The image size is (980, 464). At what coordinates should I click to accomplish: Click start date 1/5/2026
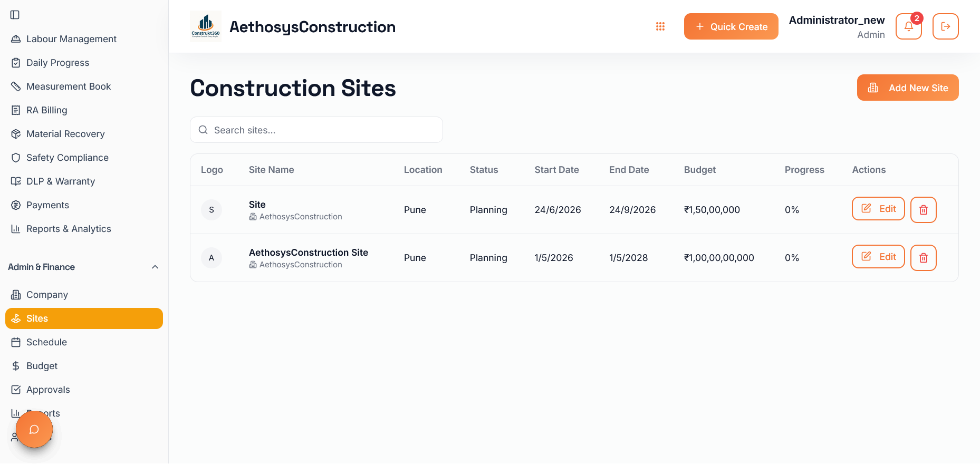pos(553,258)
